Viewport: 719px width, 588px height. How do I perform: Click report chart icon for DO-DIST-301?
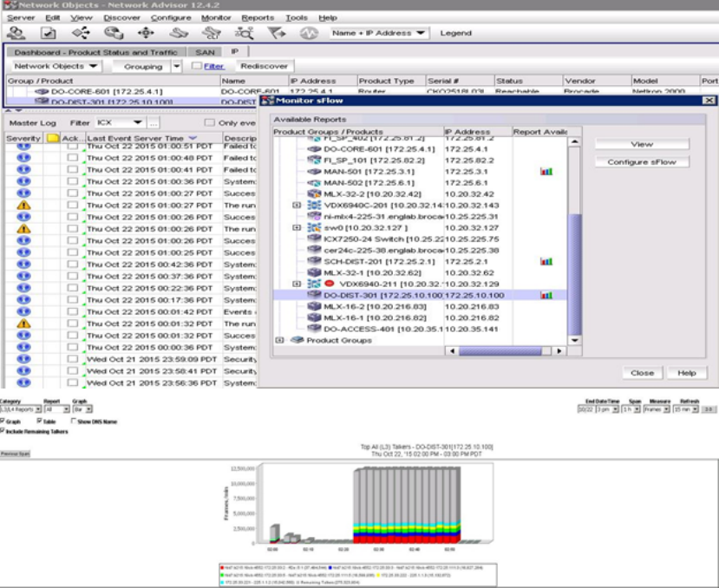[x=546, y=296]
